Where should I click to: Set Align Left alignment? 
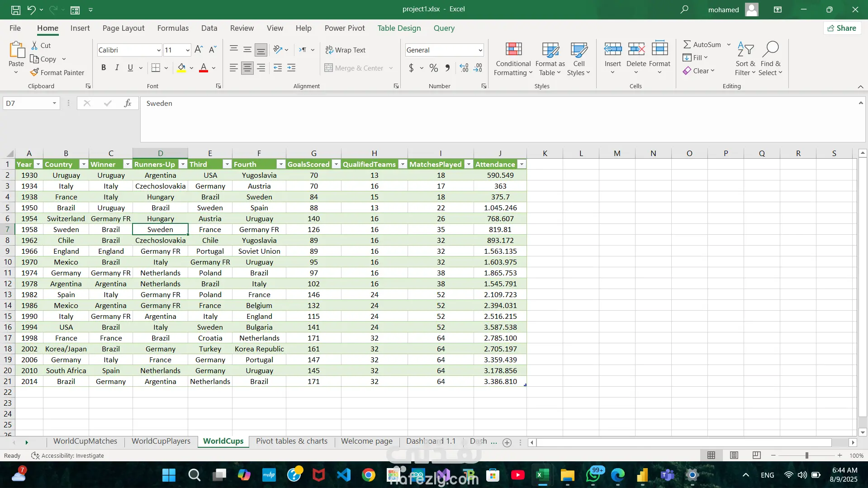click(233, 68)
